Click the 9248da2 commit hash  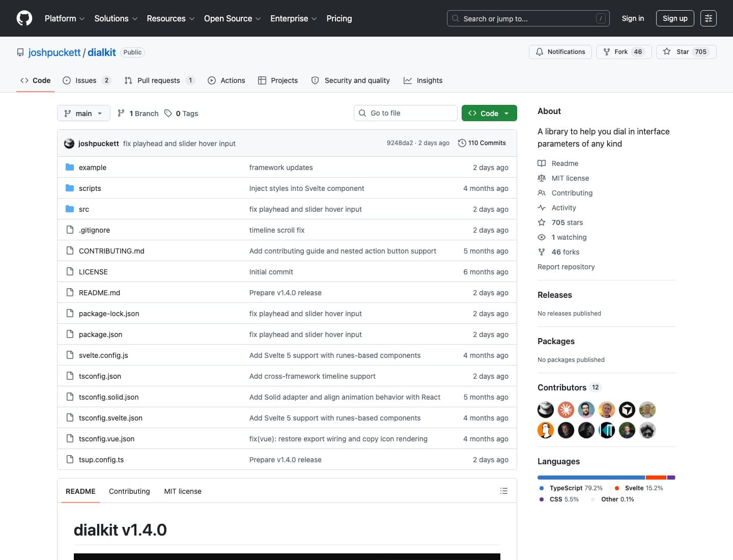(400, 143)
